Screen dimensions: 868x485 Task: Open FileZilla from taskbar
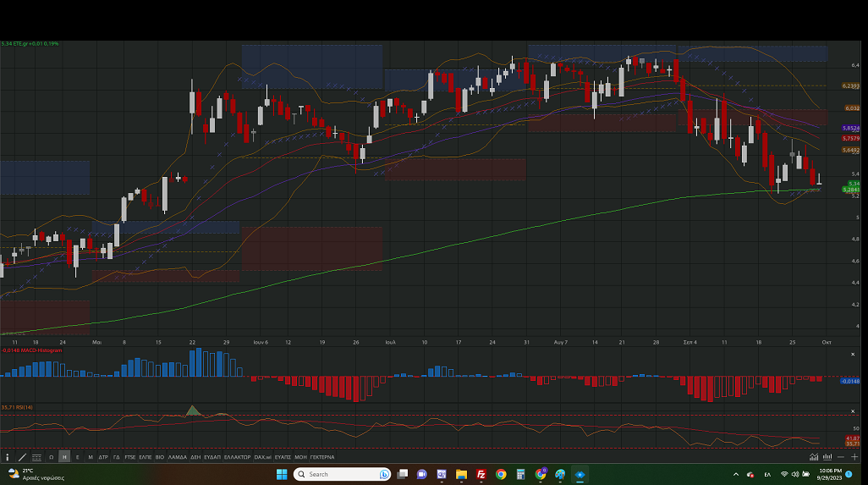481,474
